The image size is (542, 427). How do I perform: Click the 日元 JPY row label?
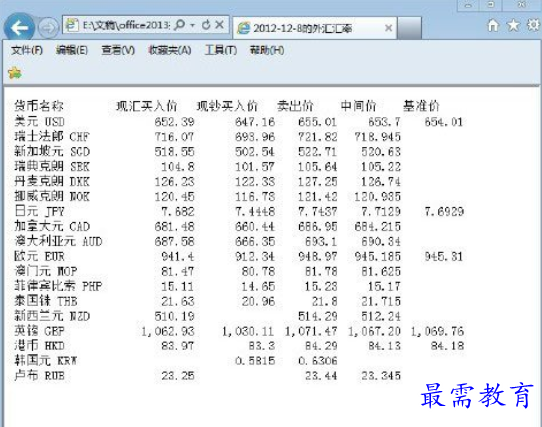(39, 211)
